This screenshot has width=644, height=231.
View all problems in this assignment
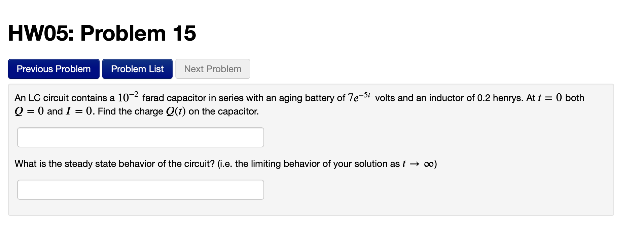pos(137,68)
